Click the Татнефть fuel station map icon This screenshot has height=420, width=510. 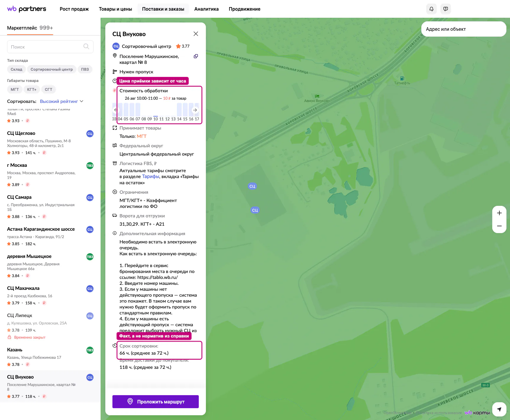click(402, 78)
